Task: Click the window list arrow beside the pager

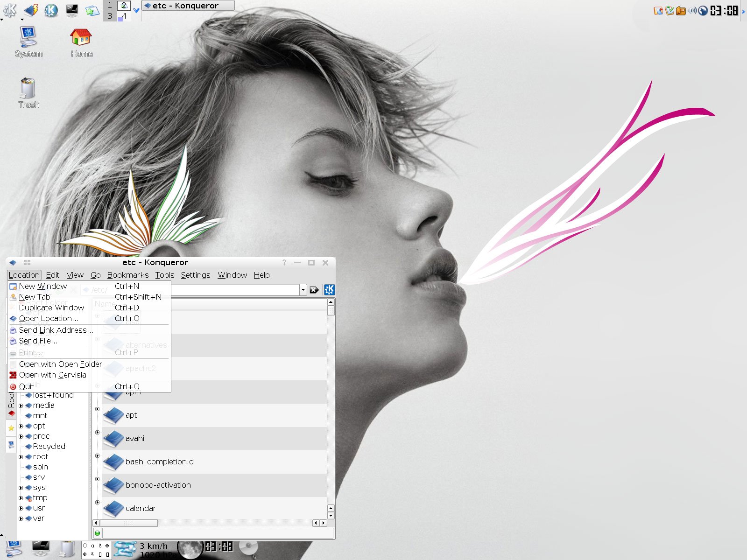Action: point(136,10)
